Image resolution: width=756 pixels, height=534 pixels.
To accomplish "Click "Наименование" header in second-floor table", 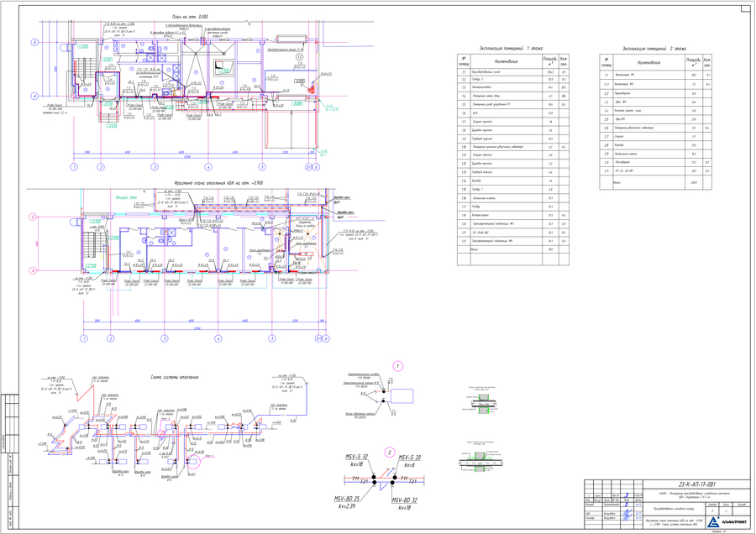I will click(648, 63).
